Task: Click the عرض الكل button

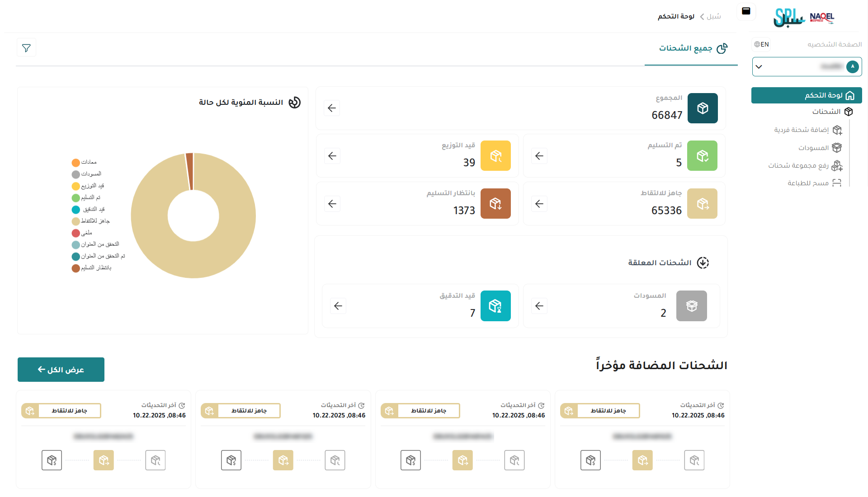Action: pyautogui.click(x=61, y=370)
